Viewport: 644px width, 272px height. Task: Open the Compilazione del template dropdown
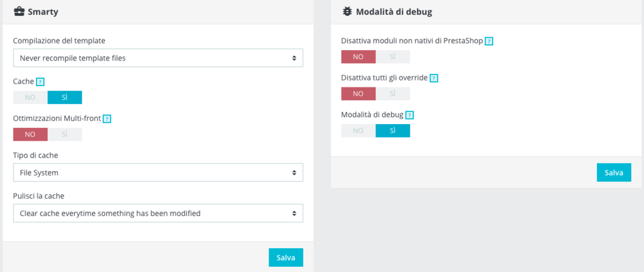pos(158,58)
